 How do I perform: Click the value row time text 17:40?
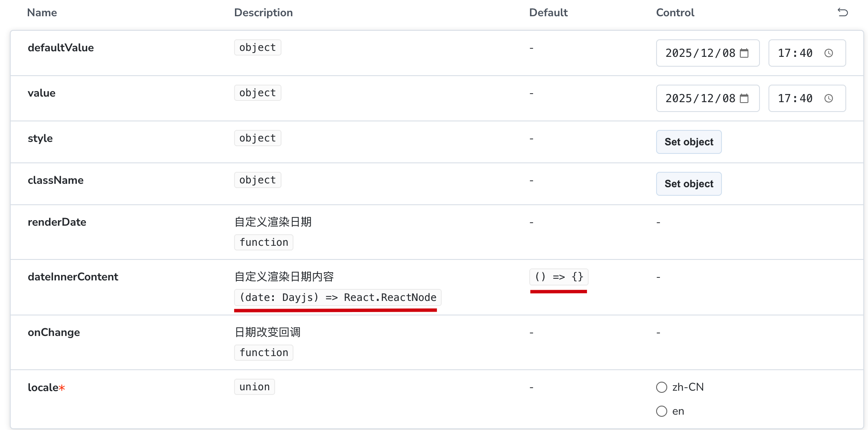point(795,98)
